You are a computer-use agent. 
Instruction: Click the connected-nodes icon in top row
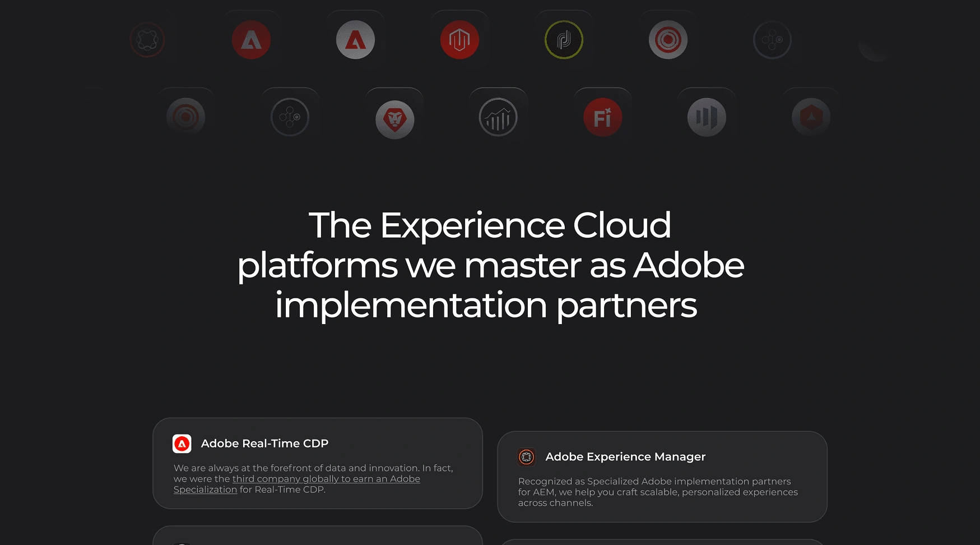[772, 40]
